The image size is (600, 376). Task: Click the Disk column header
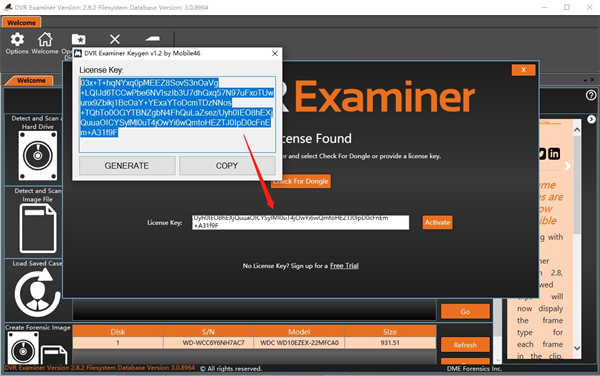(x=118, y=331)
